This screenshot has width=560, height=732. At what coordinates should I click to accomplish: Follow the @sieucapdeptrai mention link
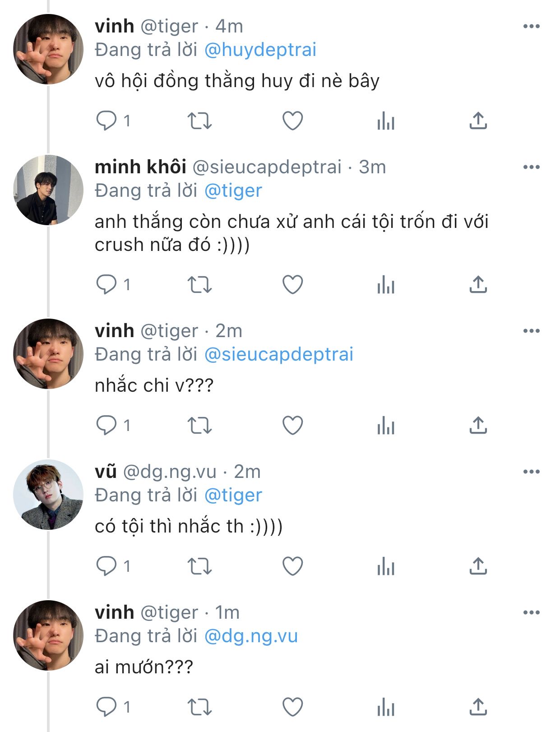pos(278,354)
